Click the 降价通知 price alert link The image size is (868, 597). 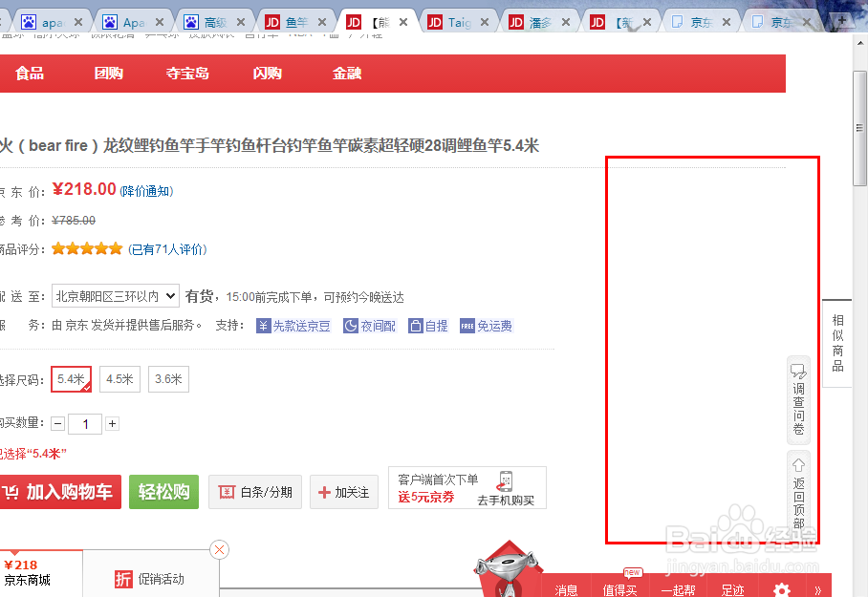click(x=146, y=191)
